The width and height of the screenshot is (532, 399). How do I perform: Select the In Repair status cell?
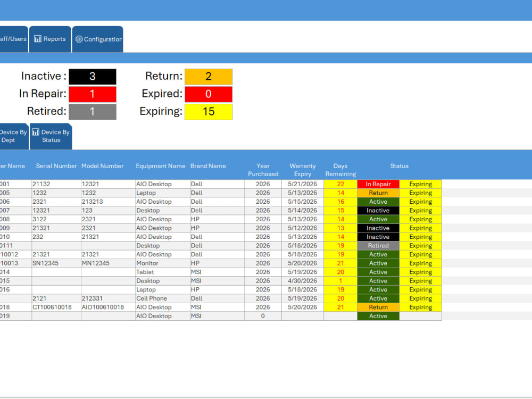click(x=378, y=184)
